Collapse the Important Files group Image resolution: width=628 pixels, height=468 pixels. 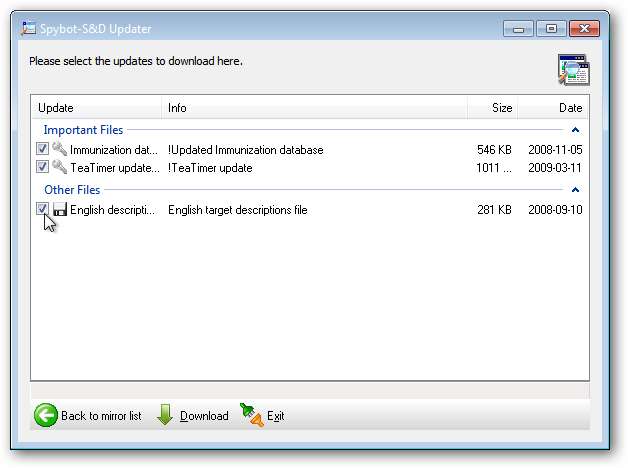click(x=575, y=130)
